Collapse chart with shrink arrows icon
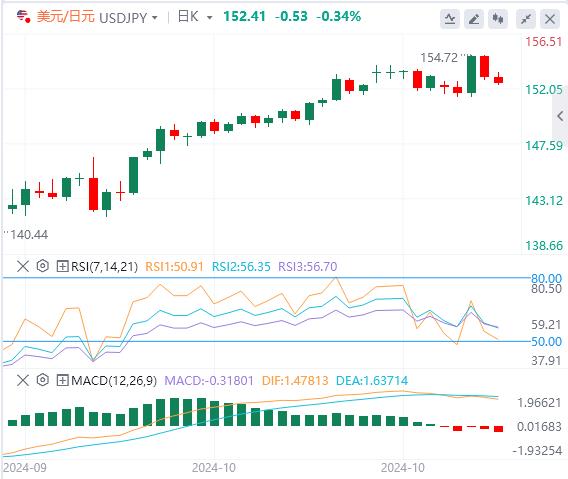The image size is (568, 479). point(526,18)
